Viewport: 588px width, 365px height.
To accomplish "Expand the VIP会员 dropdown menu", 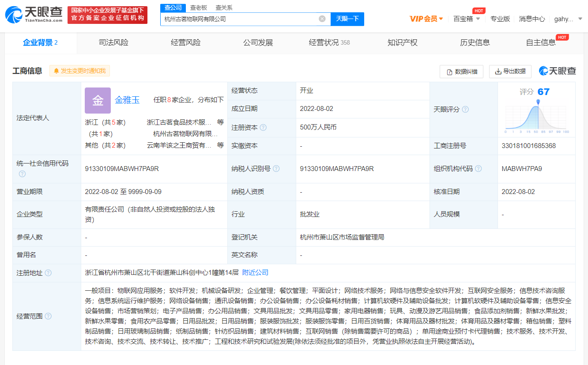I will [426, 19].
